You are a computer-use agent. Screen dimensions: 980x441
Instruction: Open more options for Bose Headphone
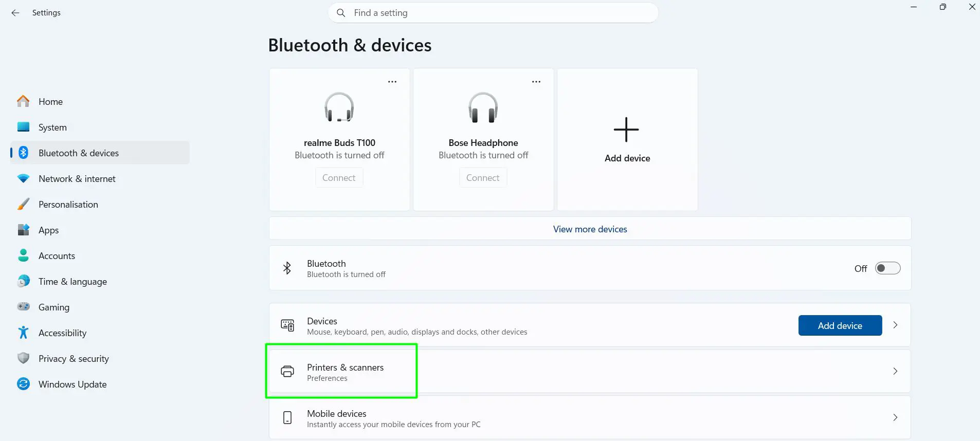[x=536, y=82]
